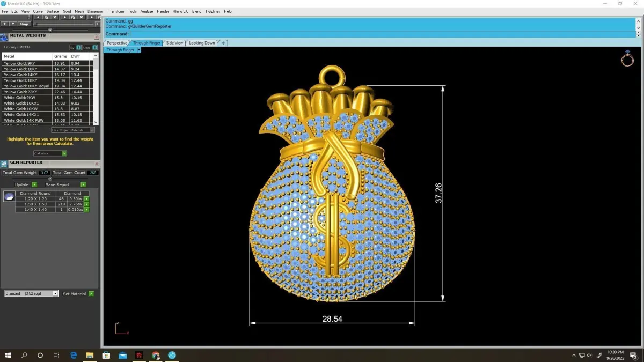The image size is (644, 362).
Task: Select the 1.50 X 1.50 gem size cell
Action: coord(36,204)
